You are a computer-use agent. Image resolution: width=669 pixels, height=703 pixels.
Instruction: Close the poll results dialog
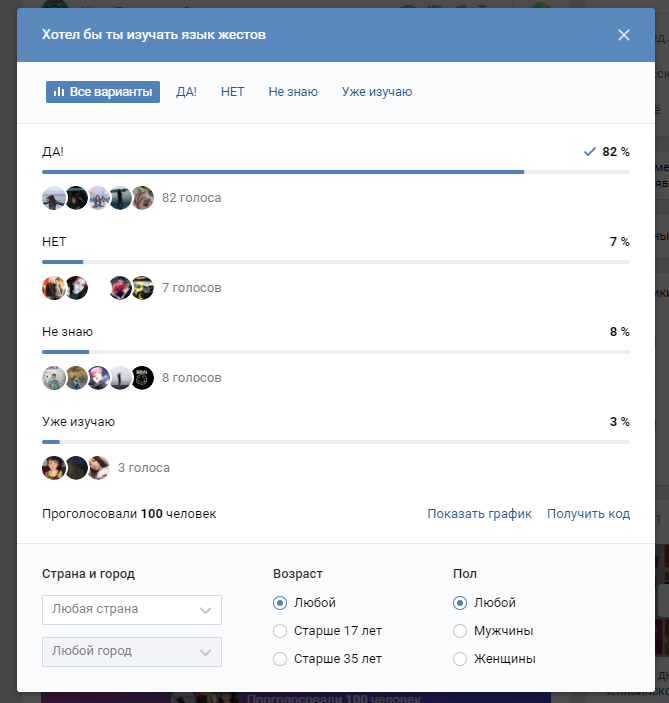tap(624, 35)
